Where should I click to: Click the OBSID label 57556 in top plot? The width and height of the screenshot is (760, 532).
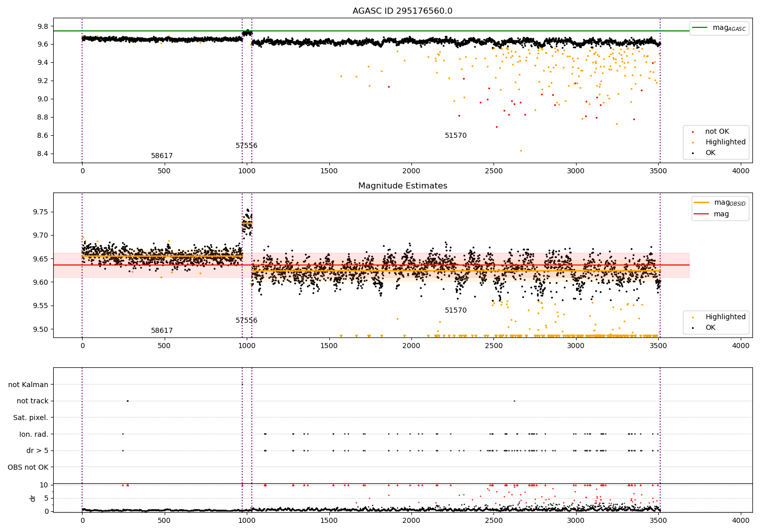pyautogui.click(x=246, y=146)
